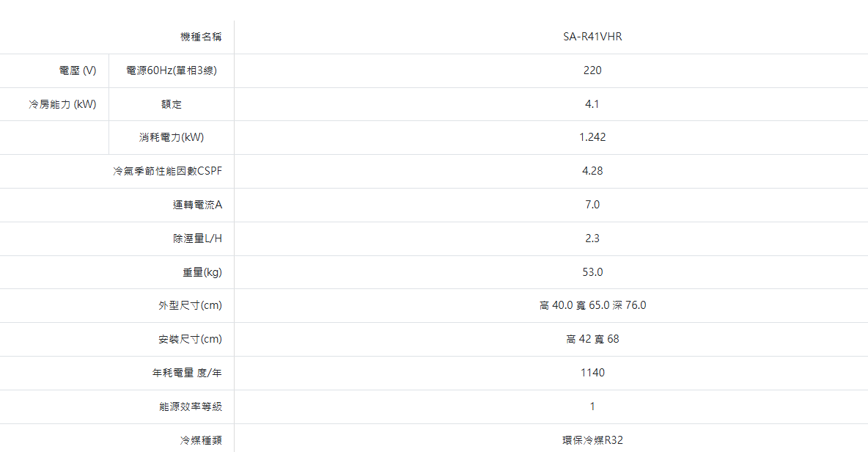Click the voltage value 220
This screenshot has width=868, height=452.
tap(592, 70)
